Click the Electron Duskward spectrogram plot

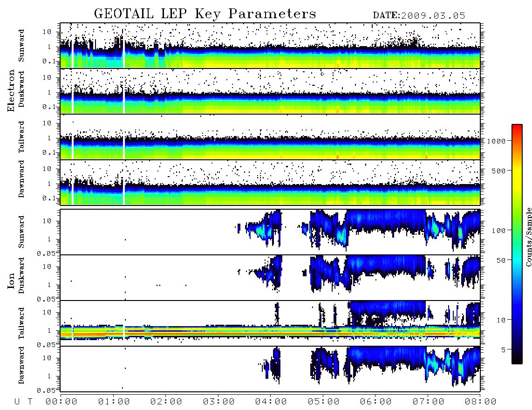[x=270, y=91]
